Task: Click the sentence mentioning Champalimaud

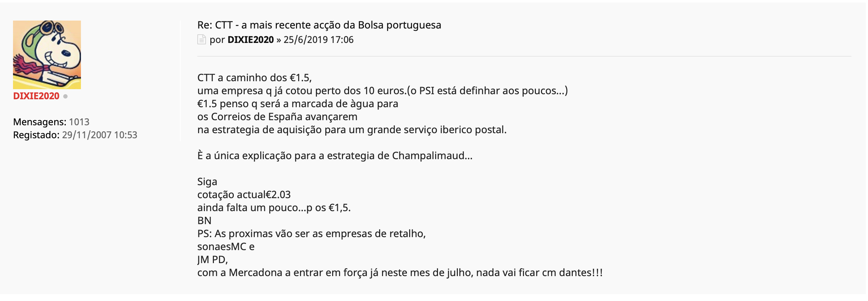Action: (x=335, y=156)
